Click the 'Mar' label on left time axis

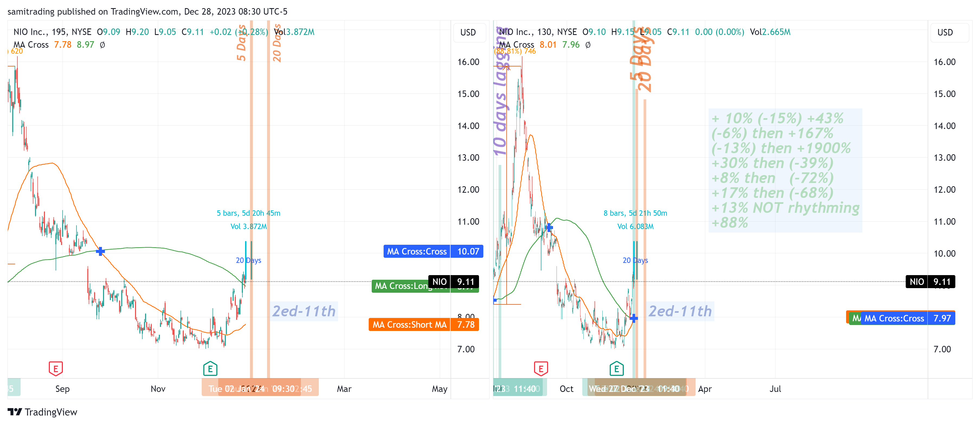344,389
